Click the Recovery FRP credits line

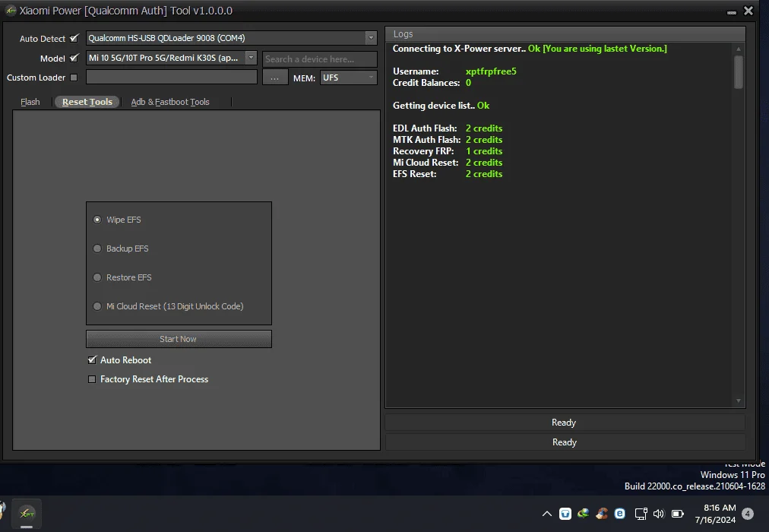click(x=448, y=151)
